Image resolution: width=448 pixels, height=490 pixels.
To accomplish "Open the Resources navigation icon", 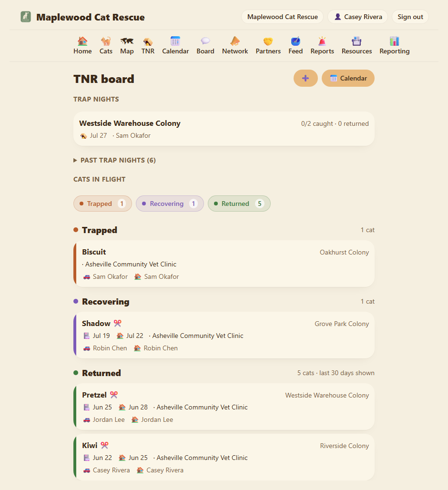I will [x=356, y=41].
